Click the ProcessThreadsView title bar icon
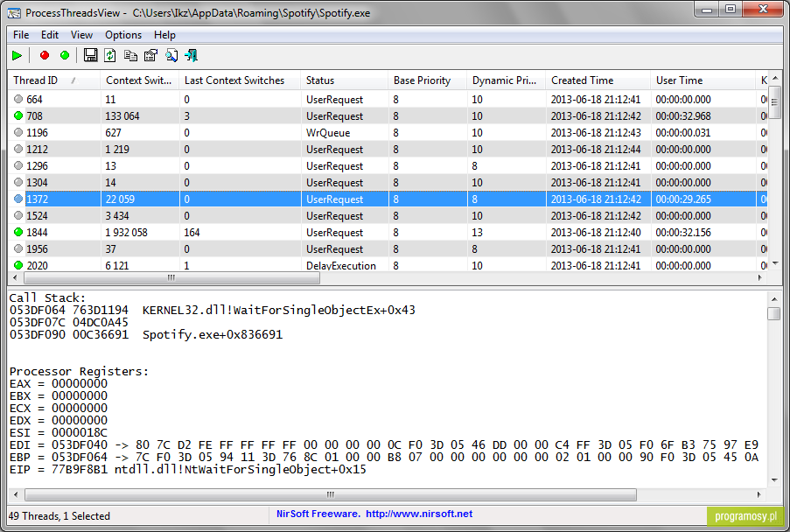Viewport: 790px width, 532px height. pyautogui.click(x=15, y=13)
